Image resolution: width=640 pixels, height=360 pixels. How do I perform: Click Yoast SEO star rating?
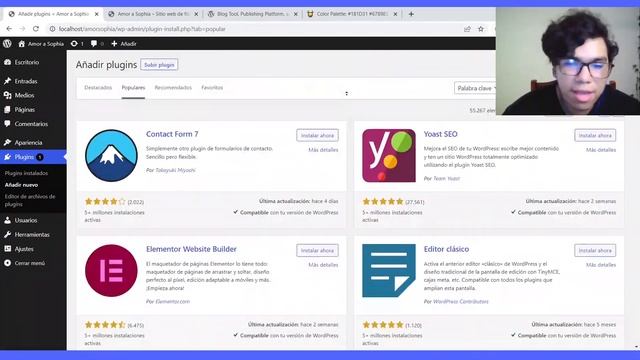[x=383, y=202]
